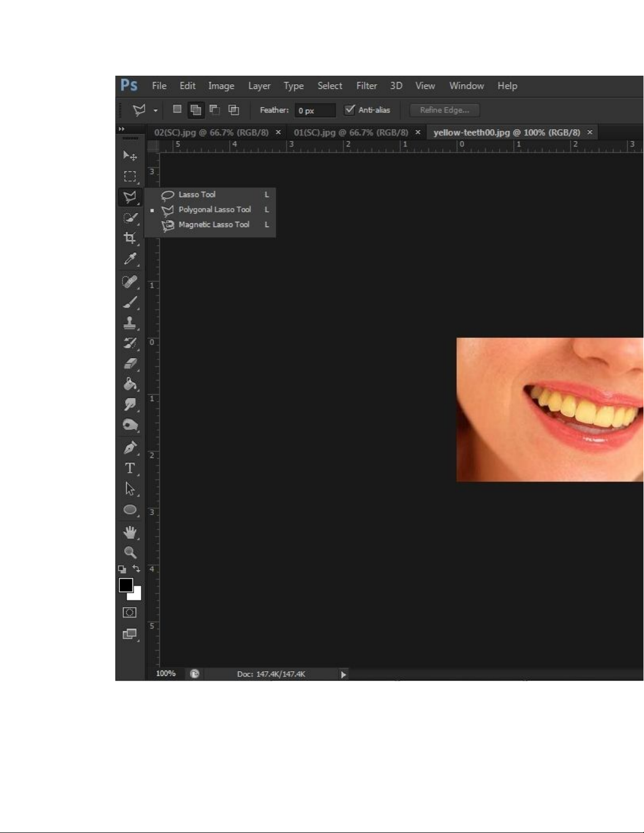This screenshot has width=644, height=833.
Task: Toggle Quick Mask mode
Action: [129, 613]
